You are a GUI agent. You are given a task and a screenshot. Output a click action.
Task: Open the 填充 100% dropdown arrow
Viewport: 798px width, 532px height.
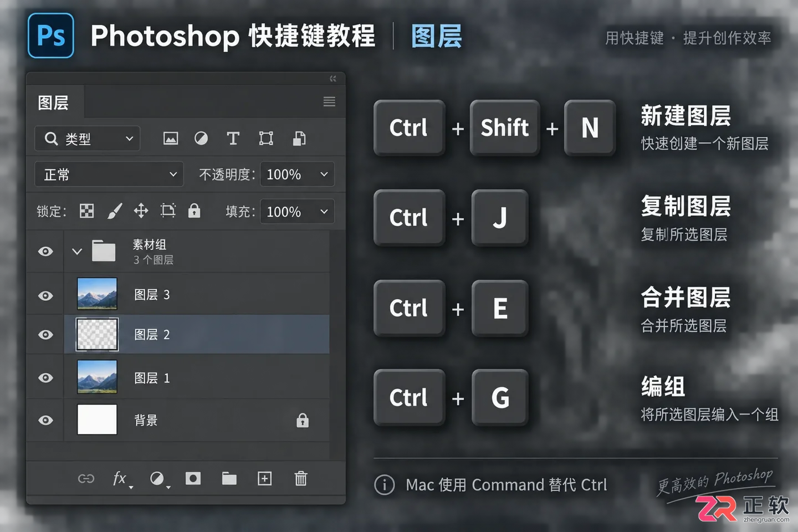click(324, 211)
